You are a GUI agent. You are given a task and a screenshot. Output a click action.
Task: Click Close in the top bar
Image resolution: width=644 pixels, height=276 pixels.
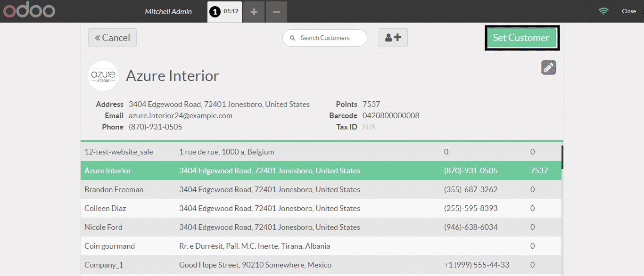point(628,11)
